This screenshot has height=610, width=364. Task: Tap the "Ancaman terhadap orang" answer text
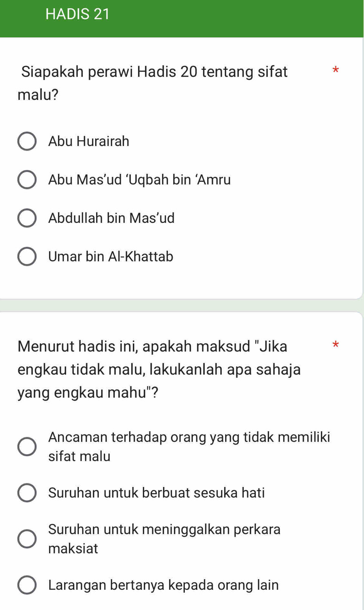tap(189, 437)
